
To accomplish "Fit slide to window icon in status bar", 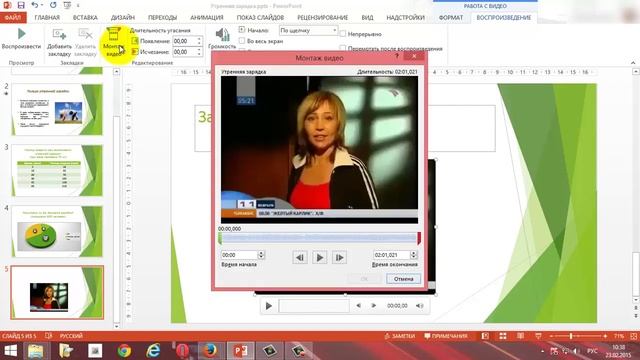I will pos(634,336).
